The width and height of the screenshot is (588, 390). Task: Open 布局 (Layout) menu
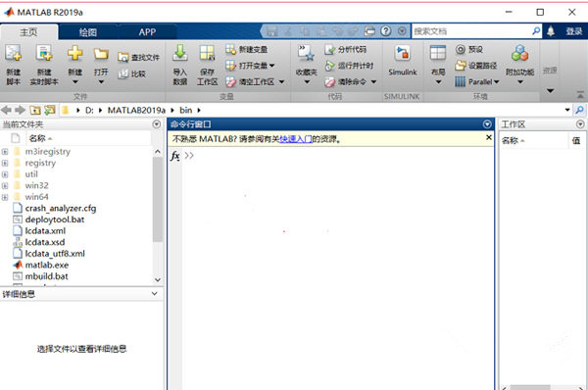coord(438,65)
